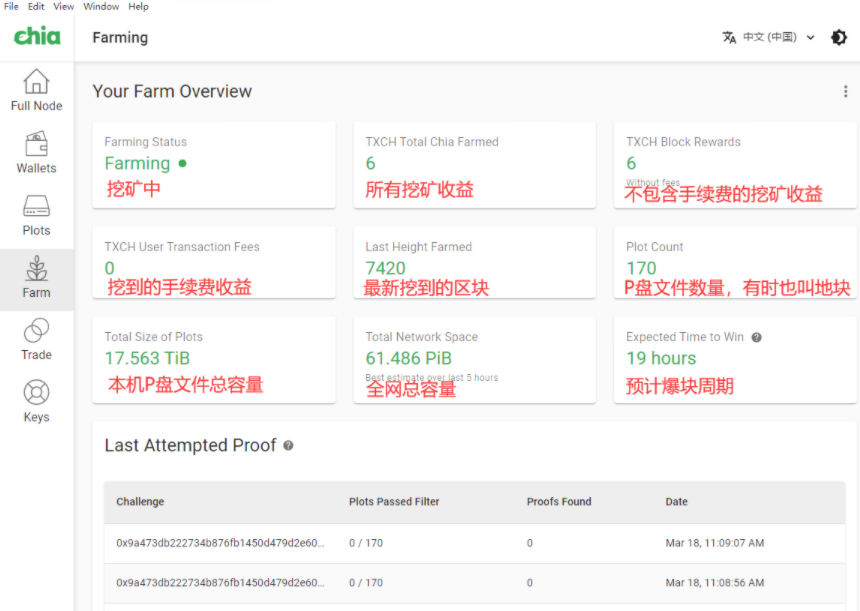Click the translate language icon
Screen dimensions: 860x611
tap(729, 37)
